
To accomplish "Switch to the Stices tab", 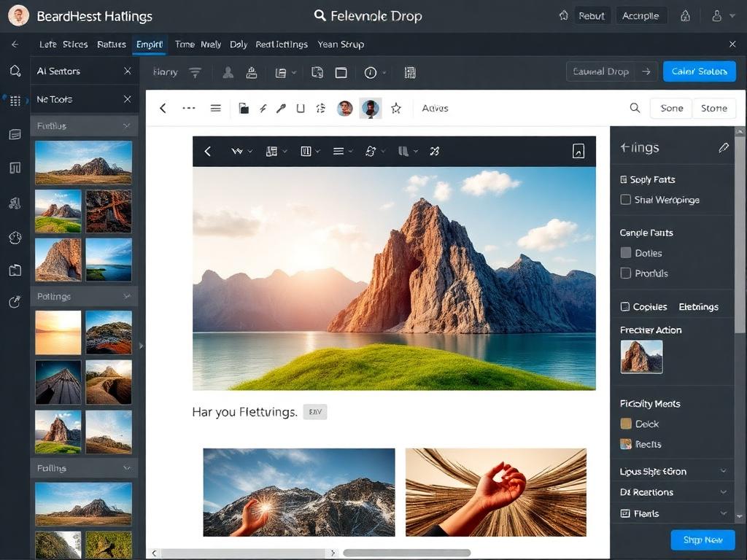I will point(75,44).
